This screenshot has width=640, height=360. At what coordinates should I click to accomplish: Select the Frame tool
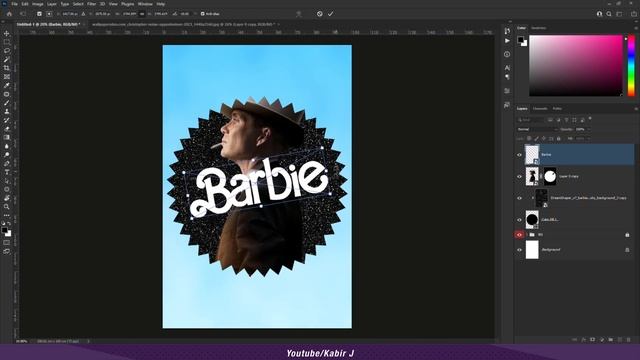point(7,77)
